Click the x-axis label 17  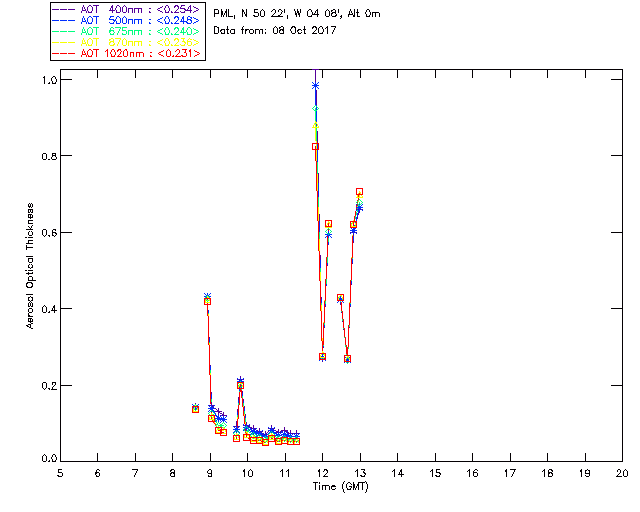point(510,473)
